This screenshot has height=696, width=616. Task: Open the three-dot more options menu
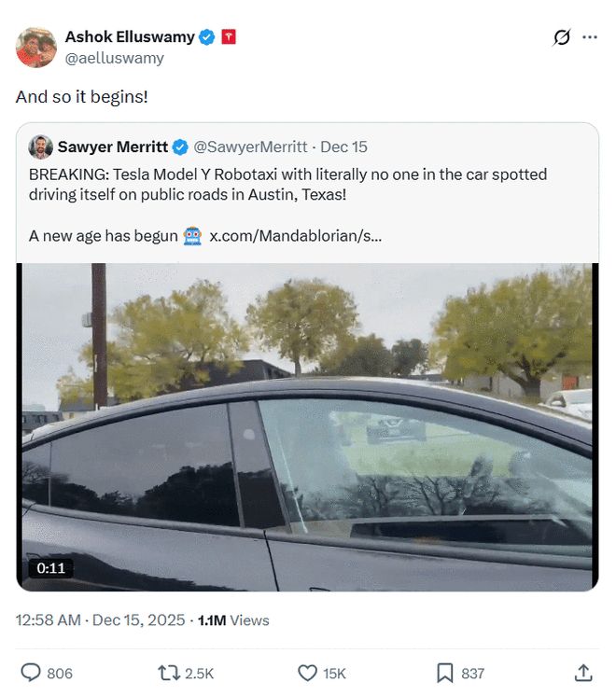tap(590, 37)
